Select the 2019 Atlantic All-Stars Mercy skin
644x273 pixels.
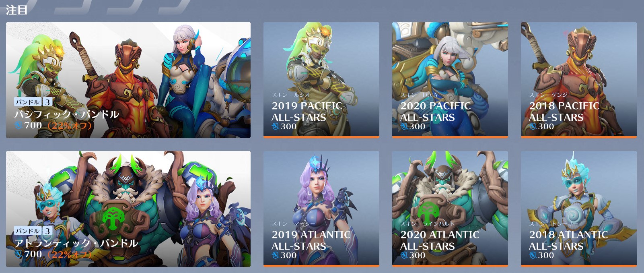coord(321,209)
